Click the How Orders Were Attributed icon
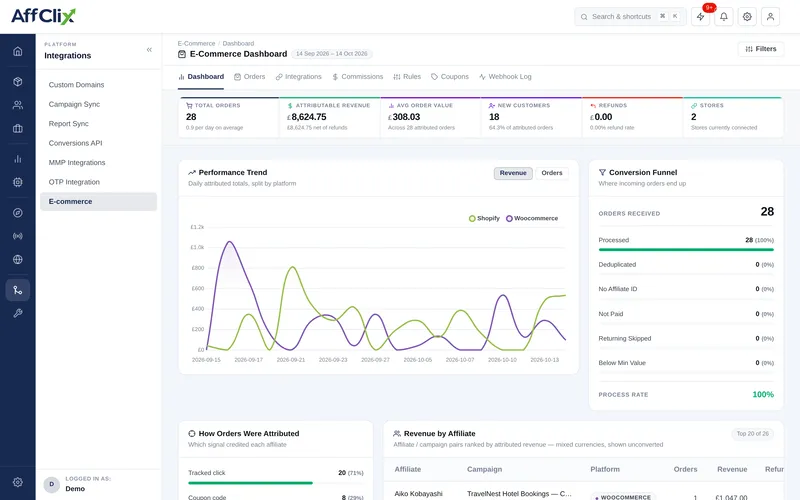Screen dimensions: 800x500 click(192, 434)
